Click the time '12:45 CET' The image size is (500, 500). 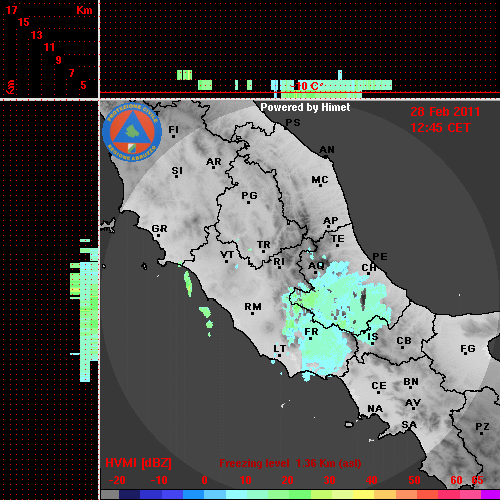coord(440,128)
